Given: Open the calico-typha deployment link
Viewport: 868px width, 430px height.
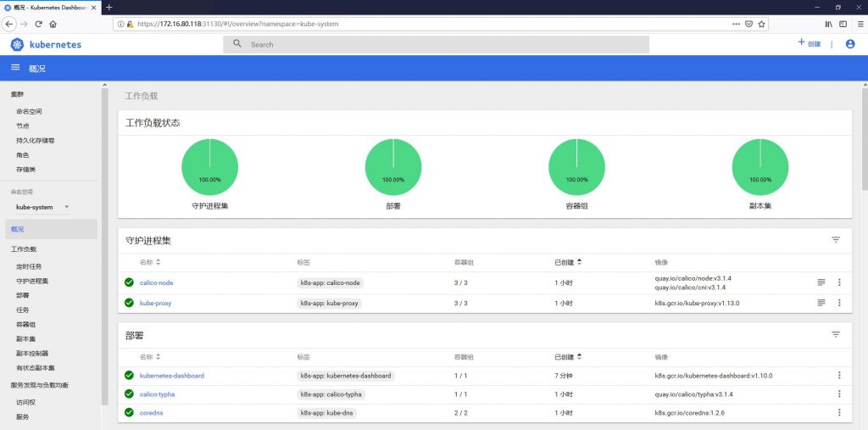Looking at the screenshot, I should [x=157, y=394].
